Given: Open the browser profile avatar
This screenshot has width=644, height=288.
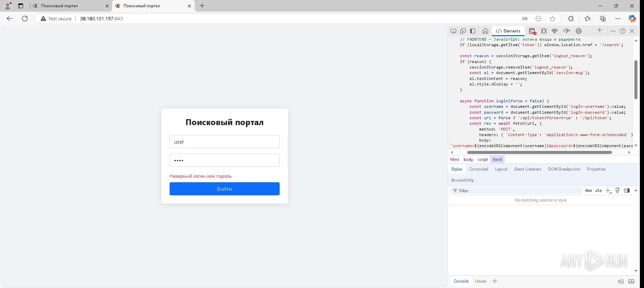Looking at the screenshot, I should pos(8,6).
